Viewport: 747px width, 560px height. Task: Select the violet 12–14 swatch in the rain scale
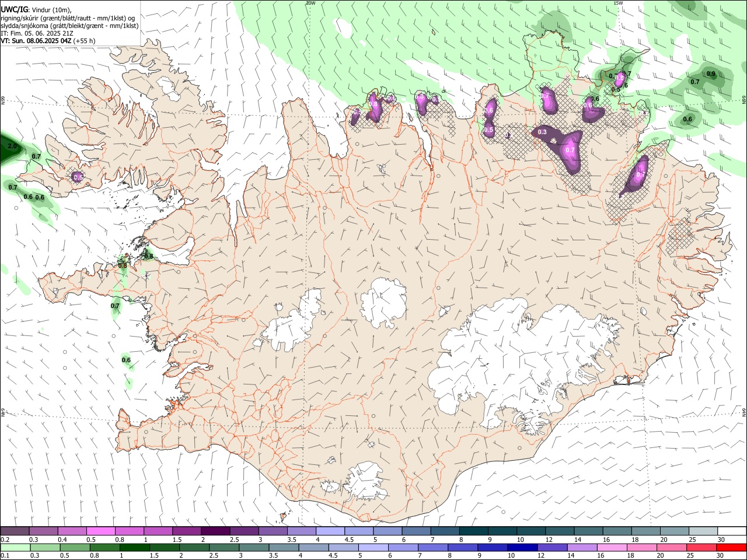[551, 547]
